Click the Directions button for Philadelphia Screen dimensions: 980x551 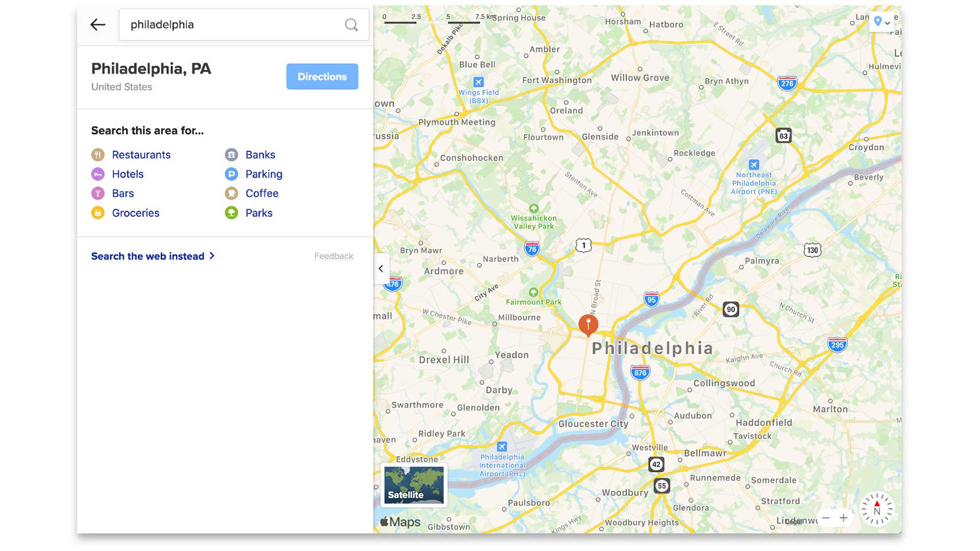pos(322,76)
